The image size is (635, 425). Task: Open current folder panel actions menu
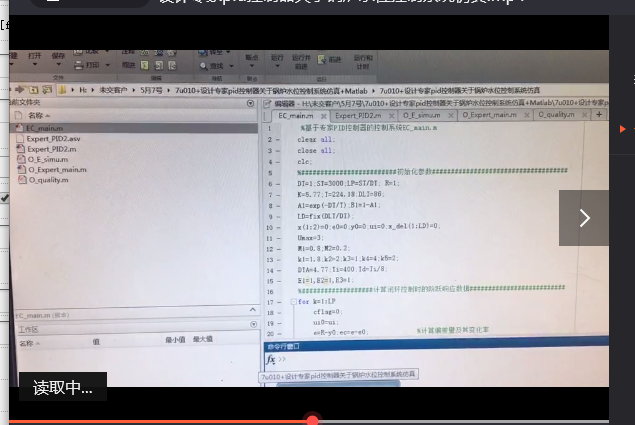click(250, 103)
